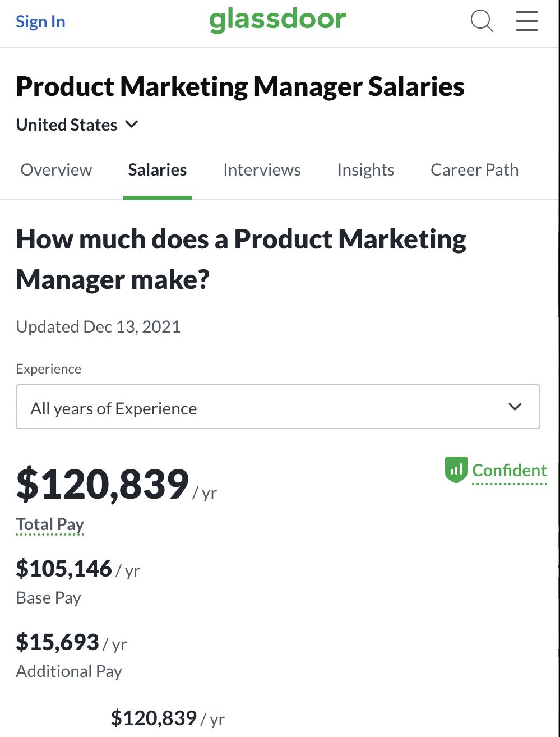
Task: Click the $105,146 Base Pay figure
Action: [x=64, y=569]
